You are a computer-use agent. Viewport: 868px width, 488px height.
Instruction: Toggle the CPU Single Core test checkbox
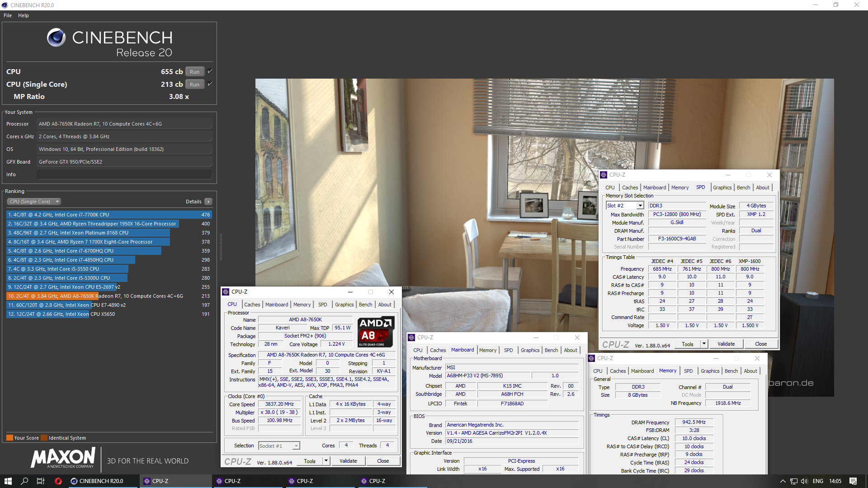(210, 84)
